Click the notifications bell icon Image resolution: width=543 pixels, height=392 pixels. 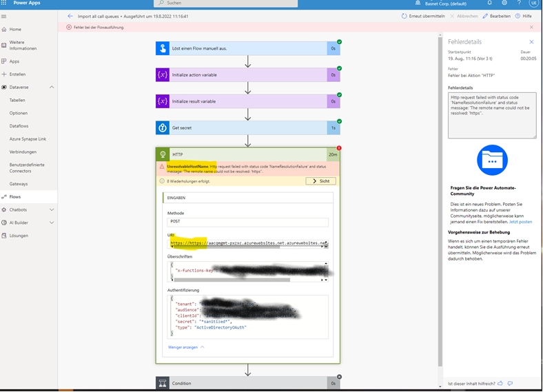coord(489,3)
